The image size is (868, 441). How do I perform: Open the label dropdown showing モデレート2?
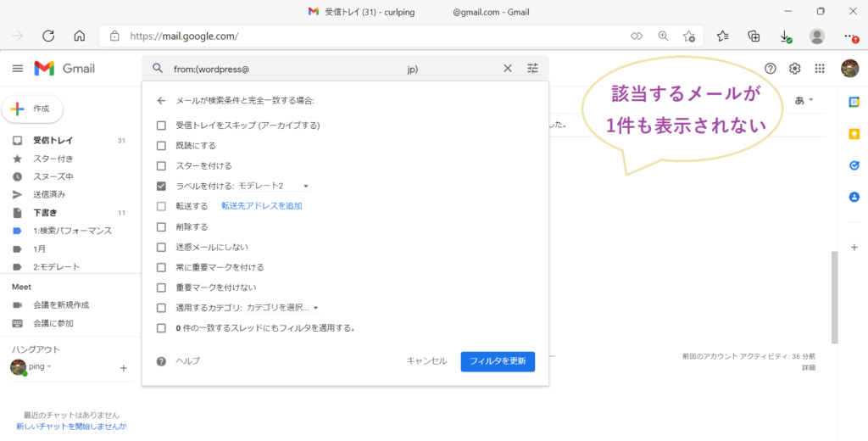coord(274,186)
